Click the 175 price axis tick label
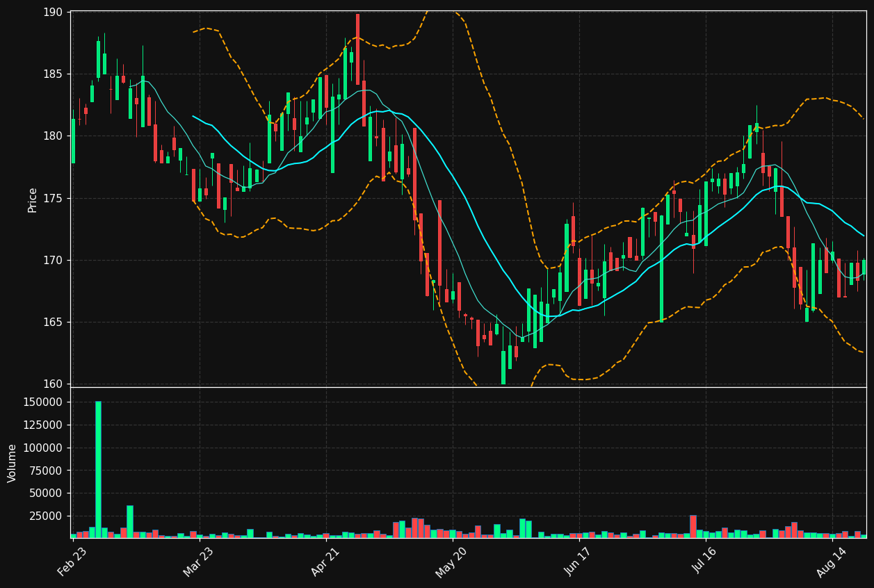874x588 pixels. [x=52, y=198]
